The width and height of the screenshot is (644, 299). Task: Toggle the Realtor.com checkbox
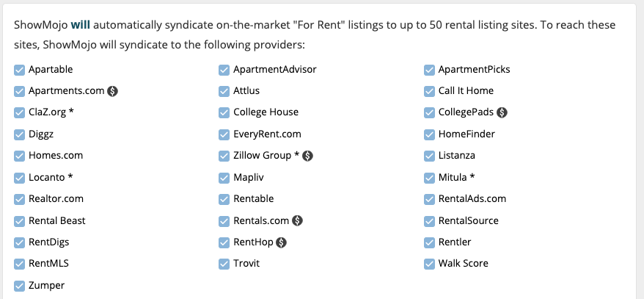[x=19, y=199]
